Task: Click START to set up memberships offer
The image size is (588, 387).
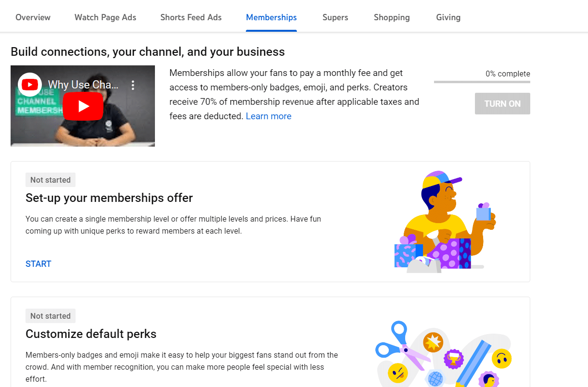Action: 38,263
